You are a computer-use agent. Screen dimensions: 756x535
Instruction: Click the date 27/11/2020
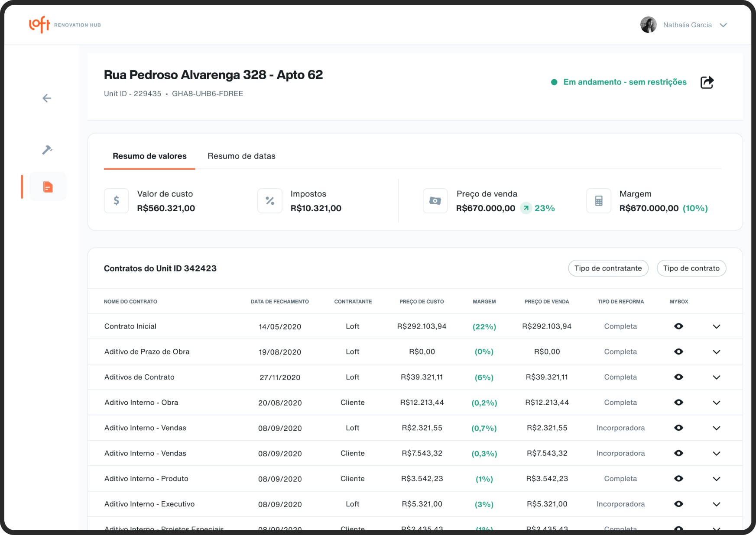280,377
